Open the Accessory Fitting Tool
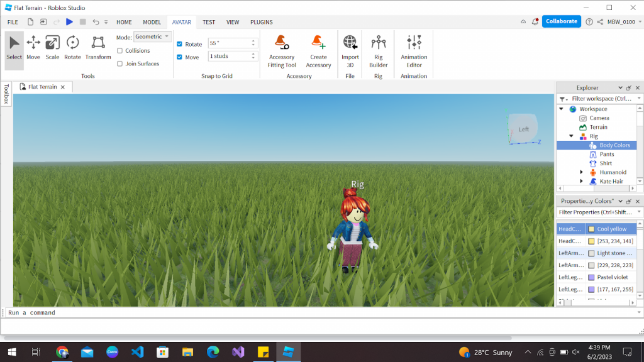Image resolution: width=644 pixels, height=362 pixels. tap(281, 50)
